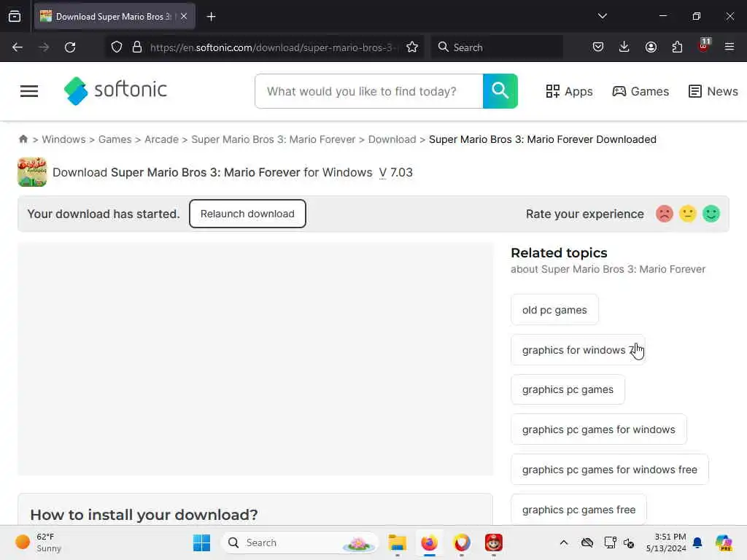747x560 pixels.
Task: Select graphics pc games for windows free
Action: point(610,470)
